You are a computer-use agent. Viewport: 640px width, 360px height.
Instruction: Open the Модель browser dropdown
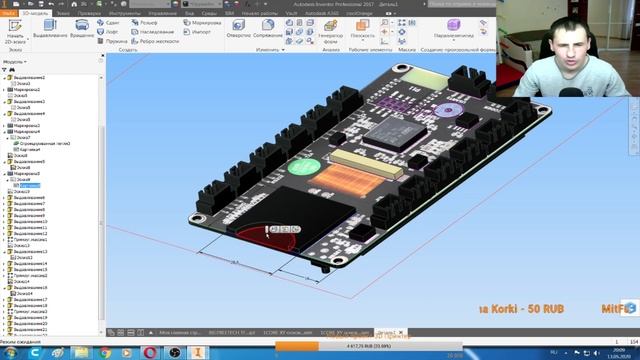15,62
